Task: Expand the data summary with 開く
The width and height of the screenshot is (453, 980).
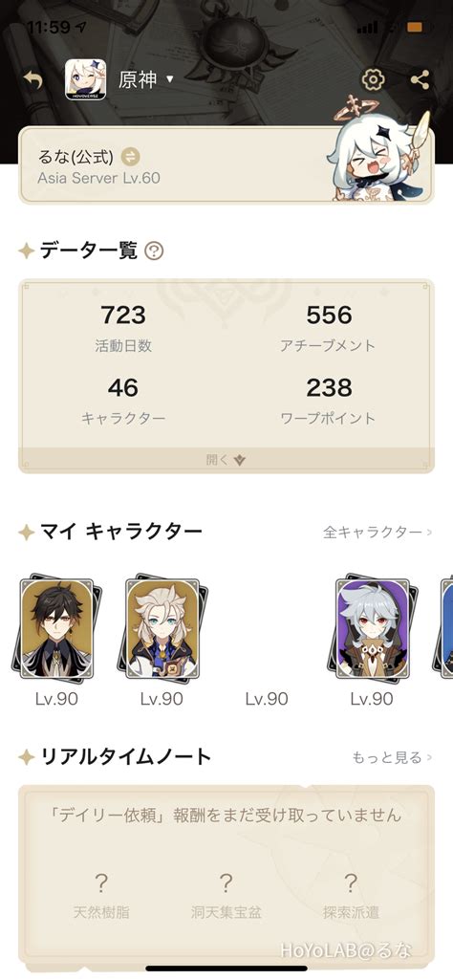Action: [226, 460]
